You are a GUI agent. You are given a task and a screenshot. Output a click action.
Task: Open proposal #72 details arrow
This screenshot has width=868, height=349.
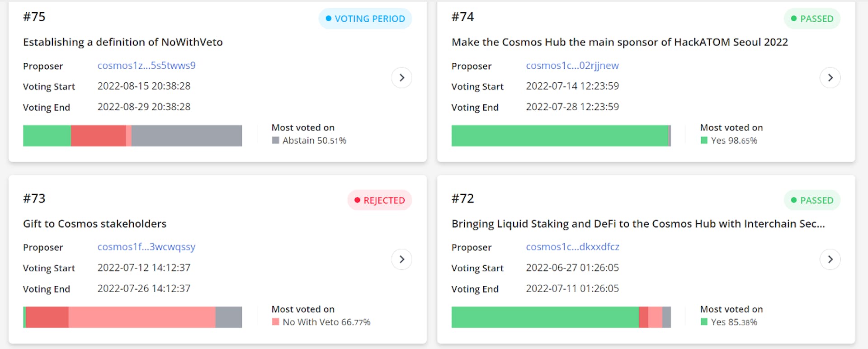(830, 259)
